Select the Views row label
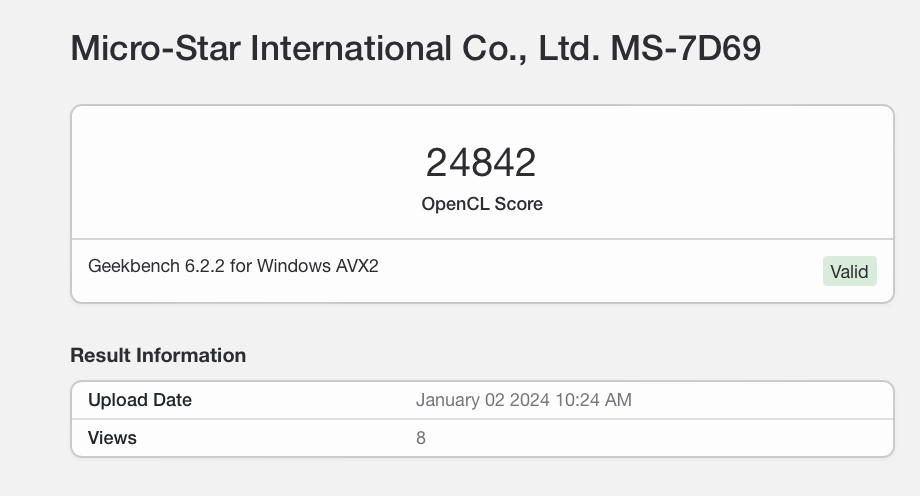This screenshot has width=920, height=496. pyautogui.click(x=112, y=437)
